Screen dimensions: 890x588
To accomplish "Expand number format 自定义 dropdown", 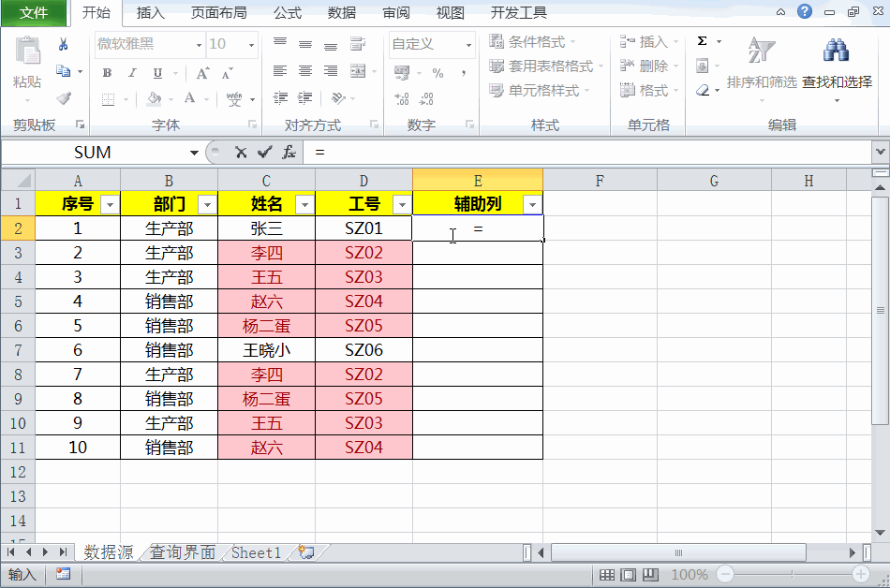I will 468,44.
